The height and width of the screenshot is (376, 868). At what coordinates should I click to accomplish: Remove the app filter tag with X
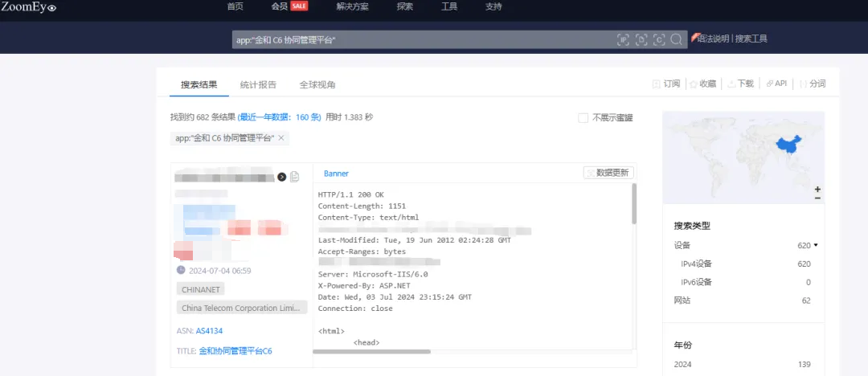(x=280, y=138)
